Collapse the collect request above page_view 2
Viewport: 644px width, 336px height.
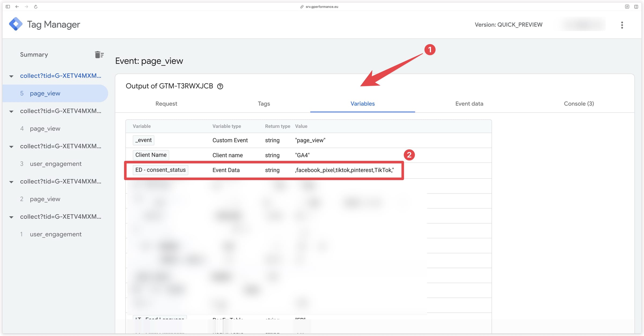[11, 182]
